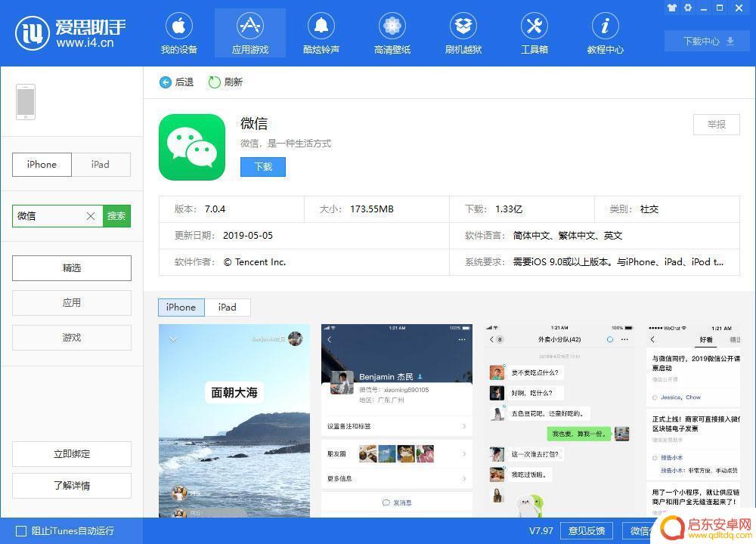The width and height of the screenshot is (756, 544).
Task: Click the download count 1.33亿
Action: (509, 209)
